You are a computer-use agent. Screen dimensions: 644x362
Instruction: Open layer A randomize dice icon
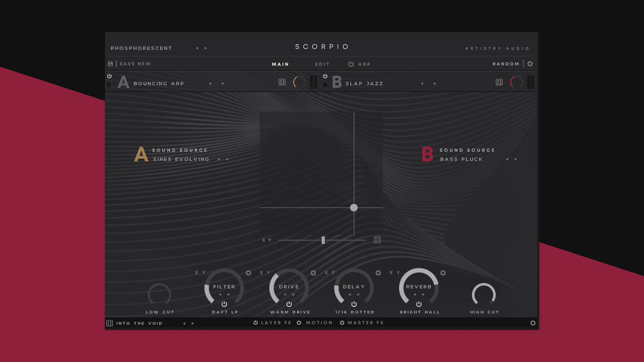click(282, 82)
